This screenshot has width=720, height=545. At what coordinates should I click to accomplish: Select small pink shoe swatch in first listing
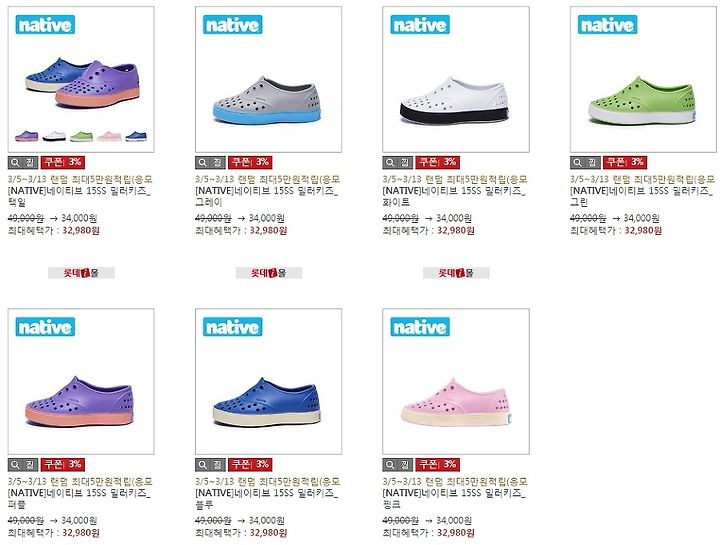click(x=109, y=136)
